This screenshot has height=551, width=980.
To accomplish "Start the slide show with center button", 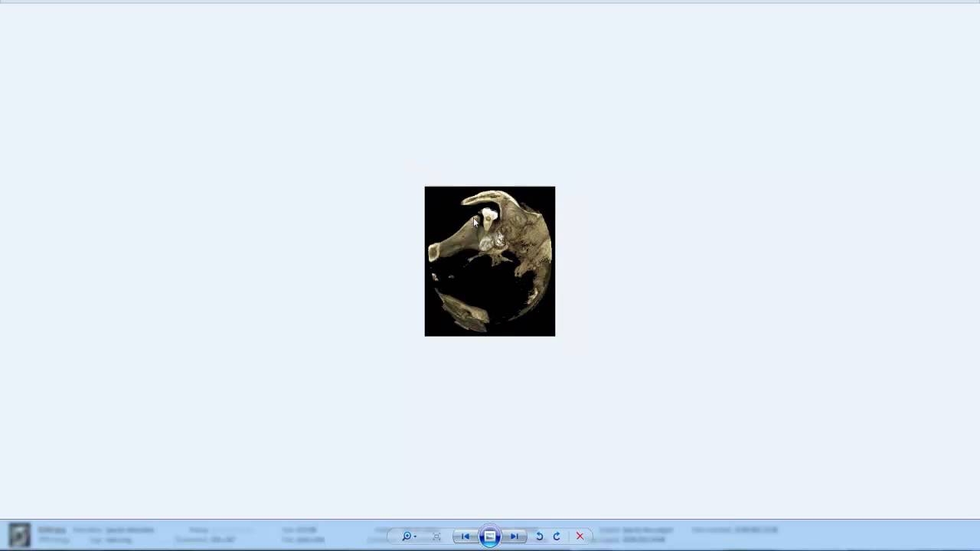I will click(489, 536).
